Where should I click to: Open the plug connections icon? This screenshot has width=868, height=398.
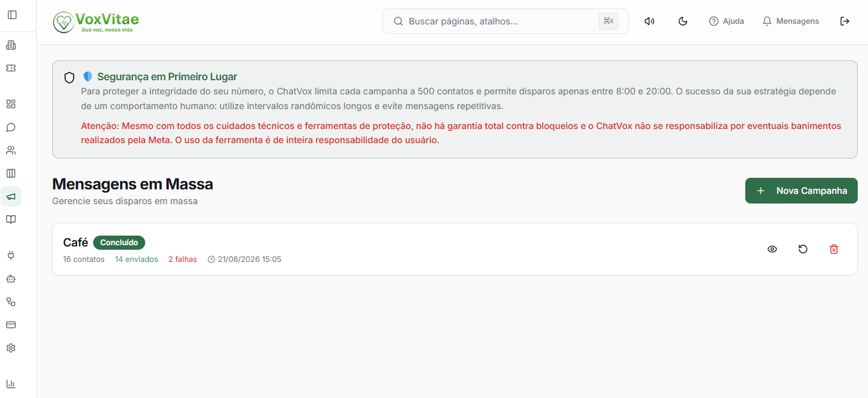(x=11, y=255)
